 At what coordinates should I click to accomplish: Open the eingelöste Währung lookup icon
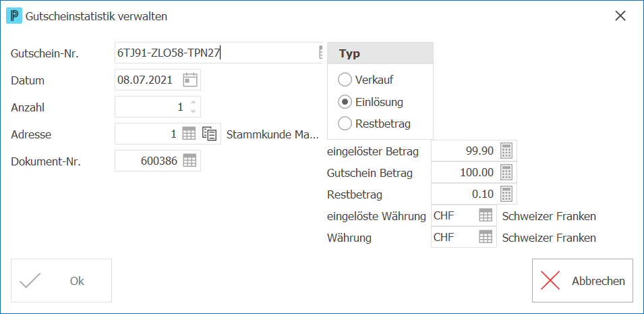click(x=486, y=215)
